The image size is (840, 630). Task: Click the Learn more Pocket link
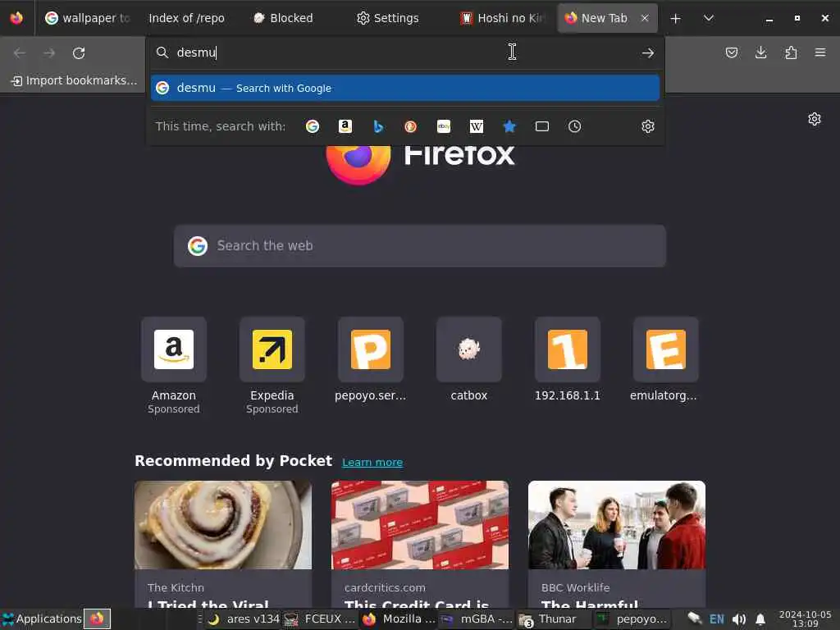(372, 463)
